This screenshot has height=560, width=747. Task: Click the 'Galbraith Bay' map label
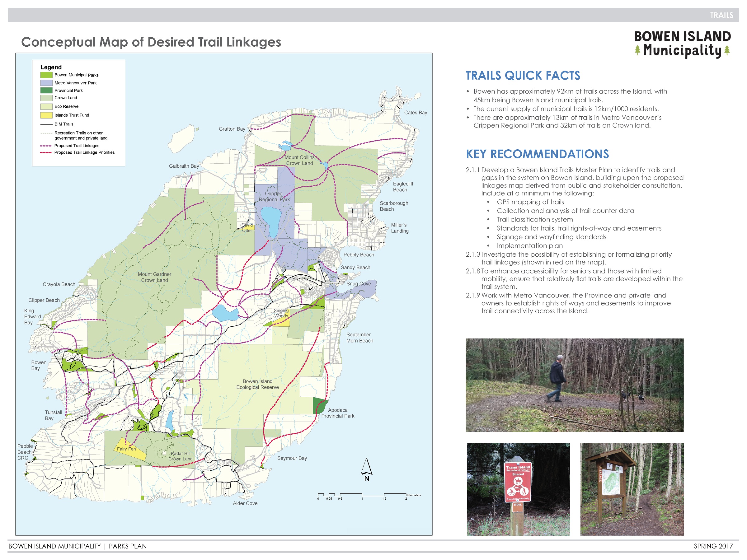coord(184,166)
